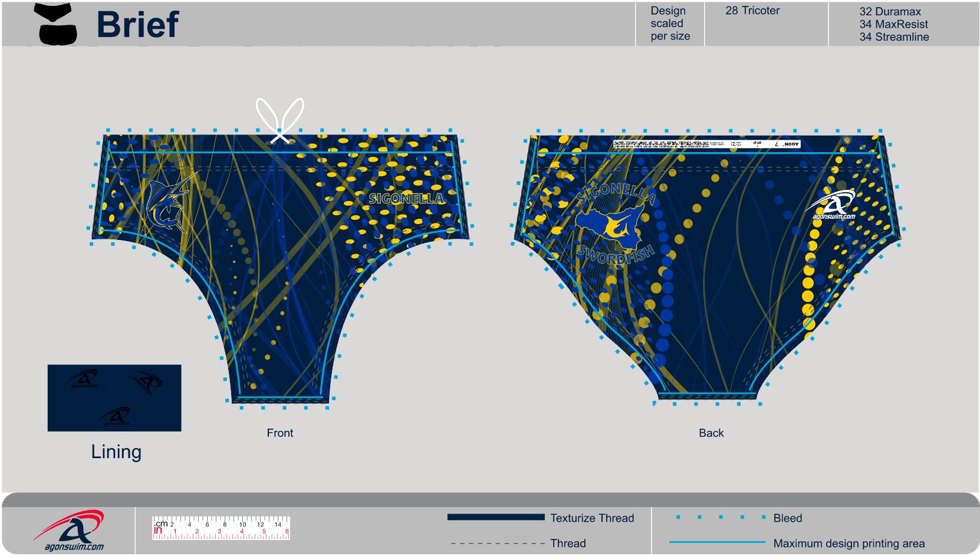Click the 'Bleed' legend label

pos(788,518)
